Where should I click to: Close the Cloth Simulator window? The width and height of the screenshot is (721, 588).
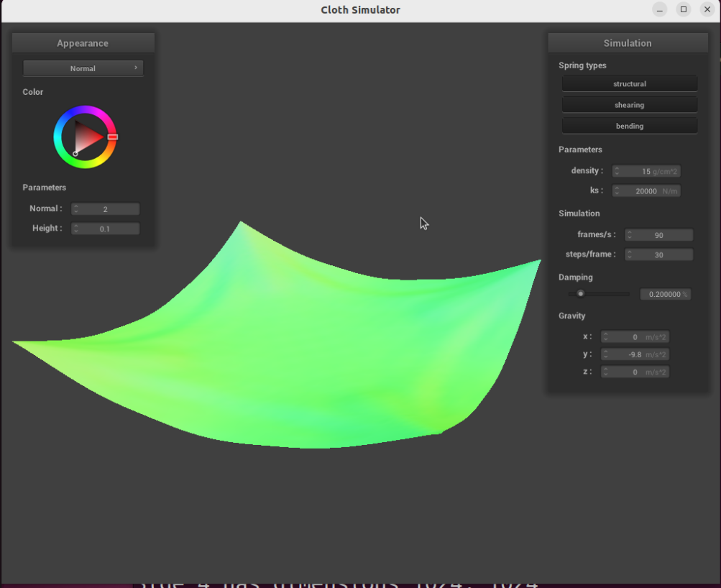[x=707, y=9]
